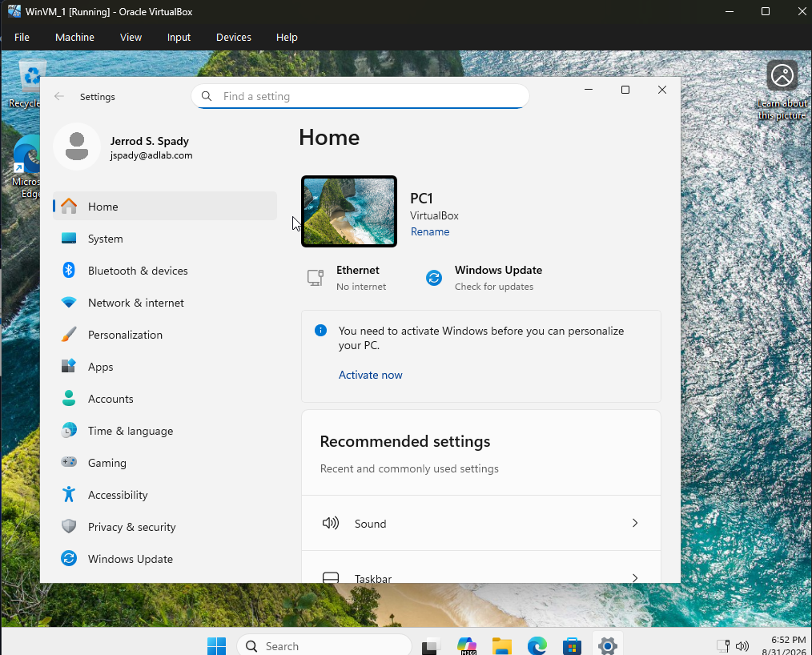The width and height of the screenshot is (812, 655).
Task: Open Accessibility settings
Action: point(165,496)
